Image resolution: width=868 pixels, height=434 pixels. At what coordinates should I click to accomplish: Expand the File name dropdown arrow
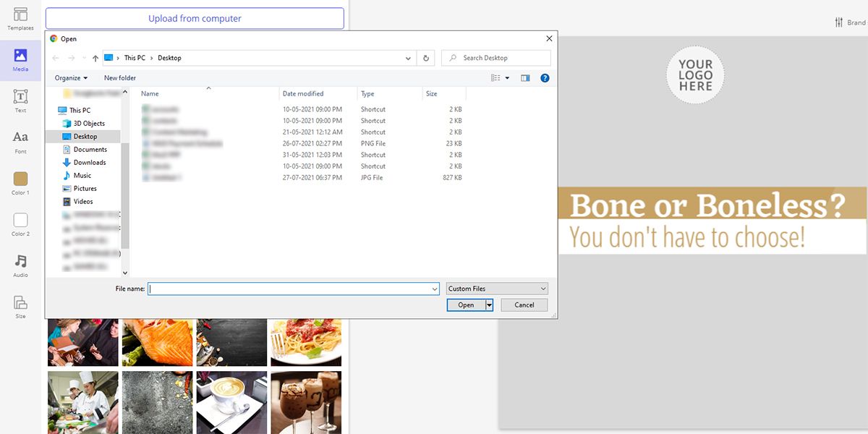[x=435, y=289]
